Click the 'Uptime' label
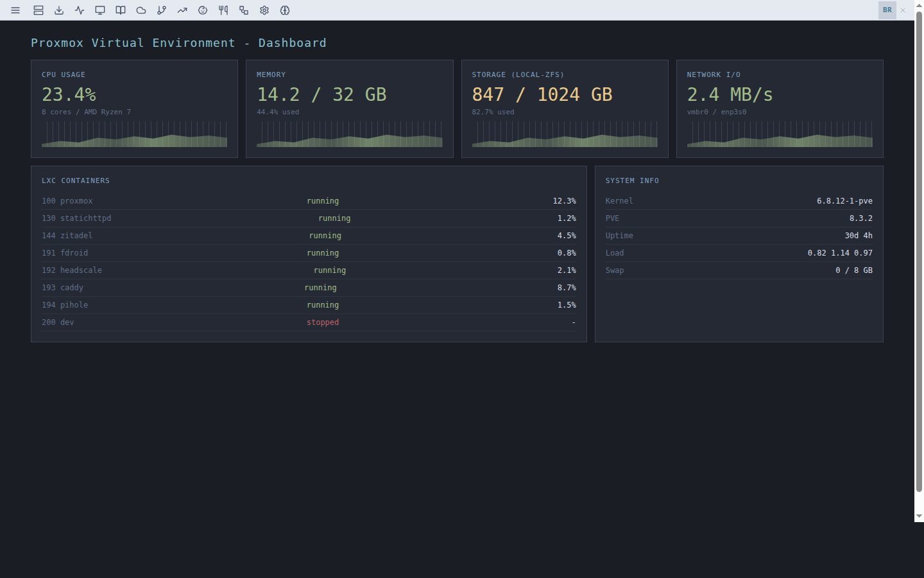This screenshot has width=924, height=578. pyautogui.click(x=619, y=236)
